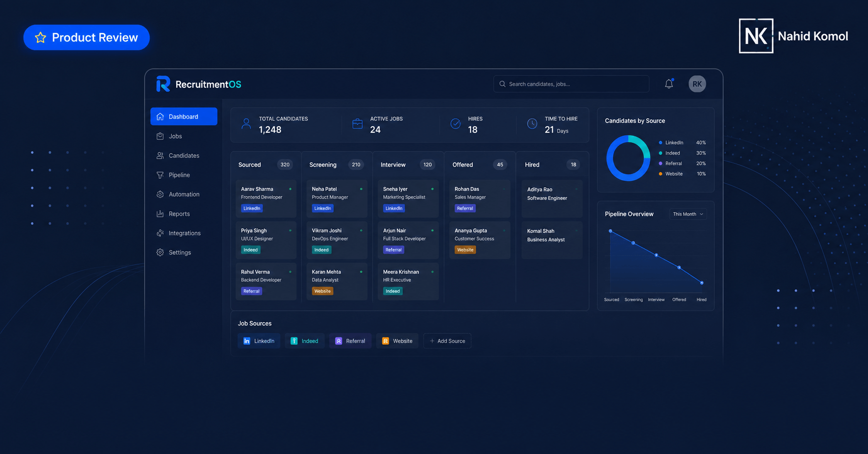Image resolution: width=868 pixels, height=454 pixels.
Task: Select the Indeed job source chip
Action: click(x=305, y=341)
